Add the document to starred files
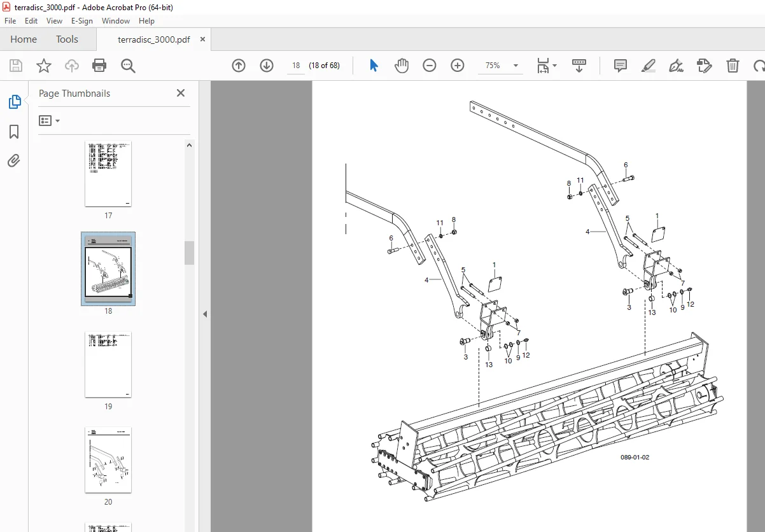765x532 pixels. [43, 66]
